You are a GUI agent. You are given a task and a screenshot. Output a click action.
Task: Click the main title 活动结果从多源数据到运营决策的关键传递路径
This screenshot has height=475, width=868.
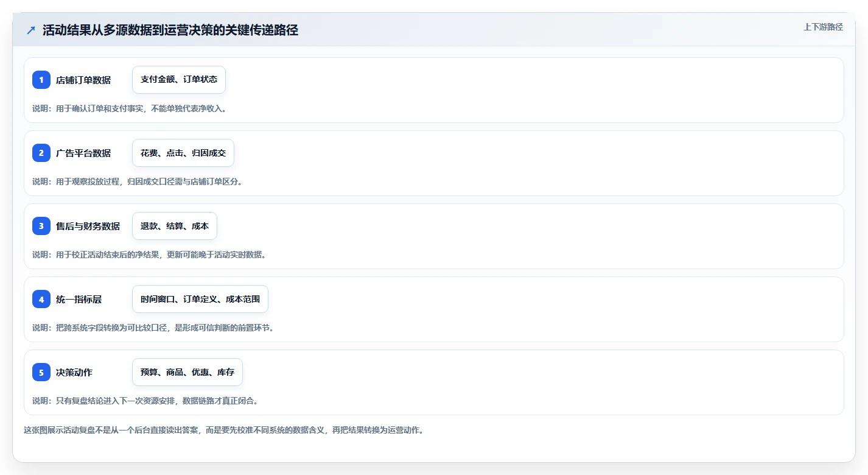(170, 30)
